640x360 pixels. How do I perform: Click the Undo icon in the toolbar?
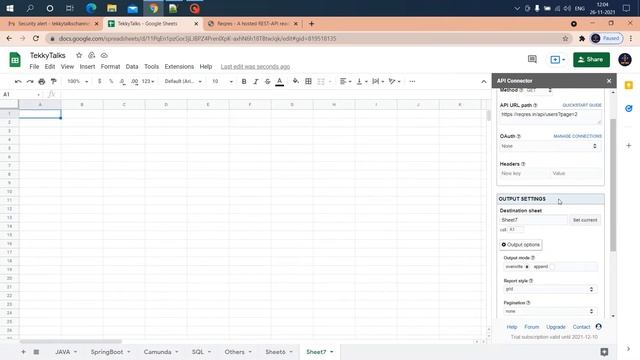(18, 82)
